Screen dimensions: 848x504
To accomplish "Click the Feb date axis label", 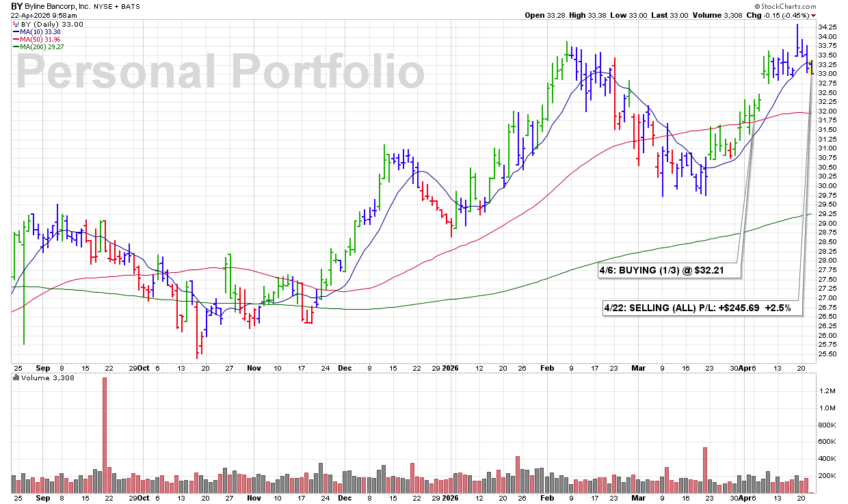I will click(548, 367).
